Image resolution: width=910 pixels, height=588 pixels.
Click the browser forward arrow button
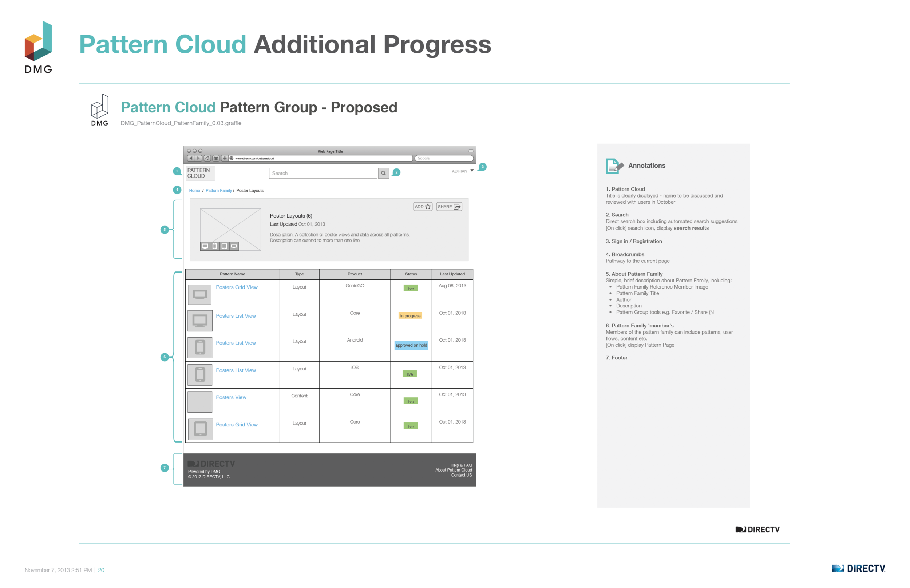click(198, 158)
